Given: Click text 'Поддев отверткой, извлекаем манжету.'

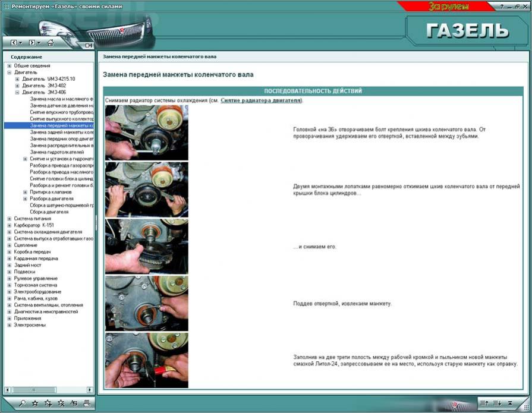Looking at the screenshot, I should (342, 304).
